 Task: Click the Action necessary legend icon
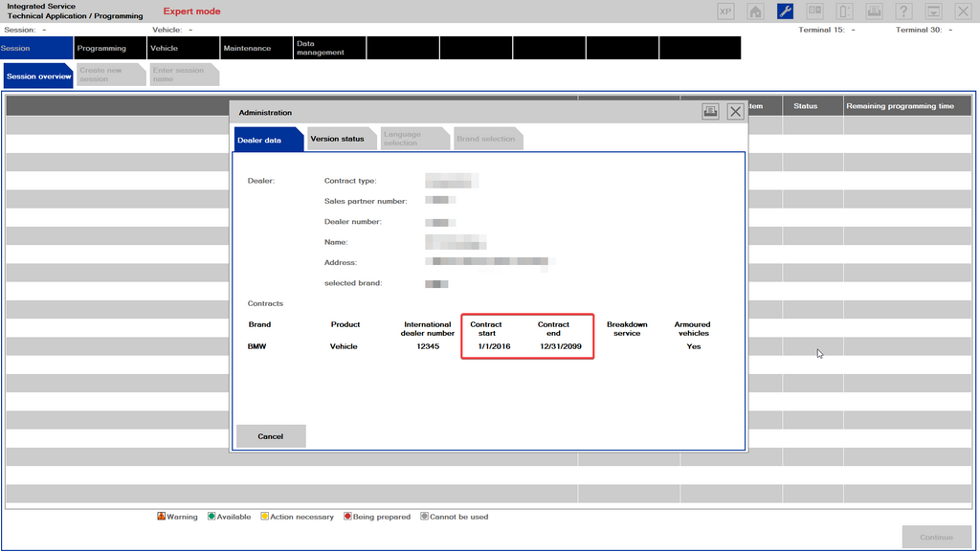[264, 517]
